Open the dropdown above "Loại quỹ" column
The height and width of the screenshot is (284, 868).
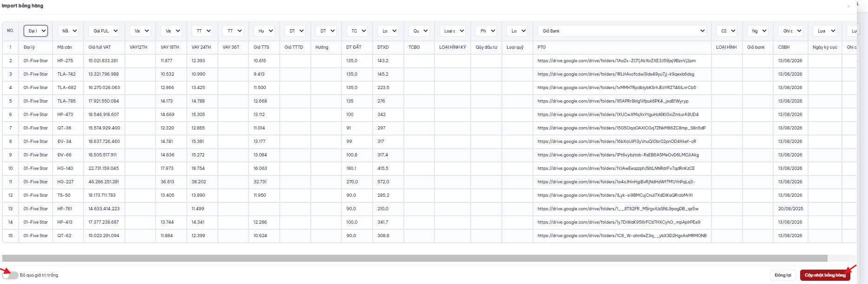click(x=517, y=31)
